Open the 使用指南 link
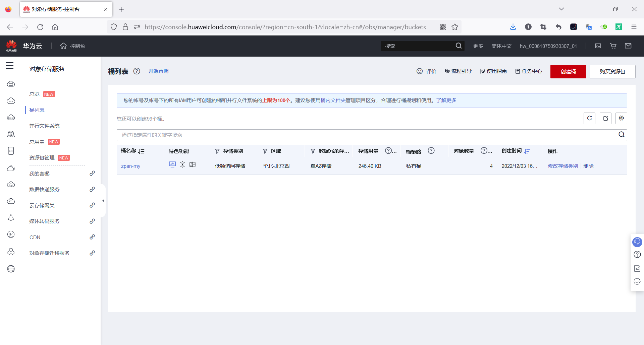The image size is (644, 345). (493, 71)
